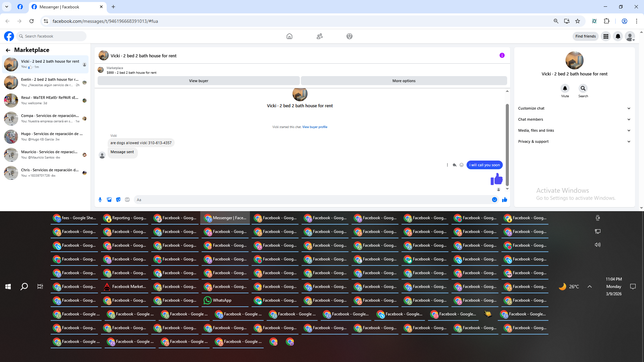Viewport: 644px width, 362px height.
Task: Attach a photo using the image icon
Action: 109,200
